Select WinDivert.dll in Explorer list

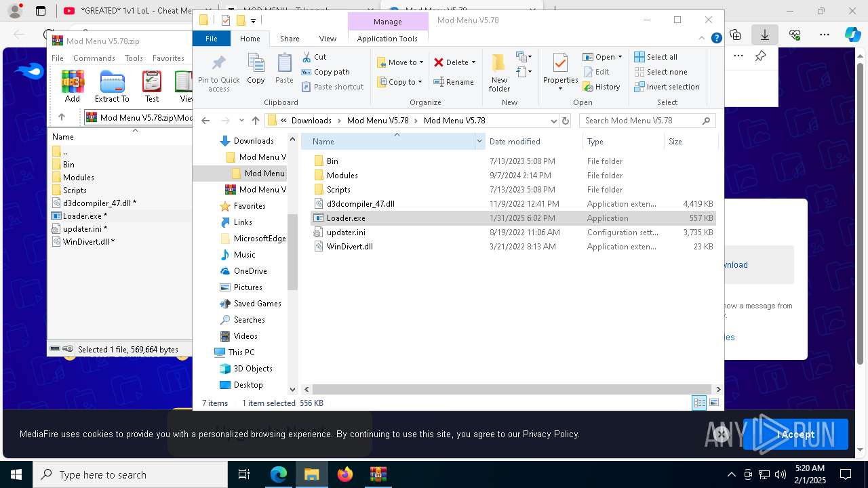513,247
